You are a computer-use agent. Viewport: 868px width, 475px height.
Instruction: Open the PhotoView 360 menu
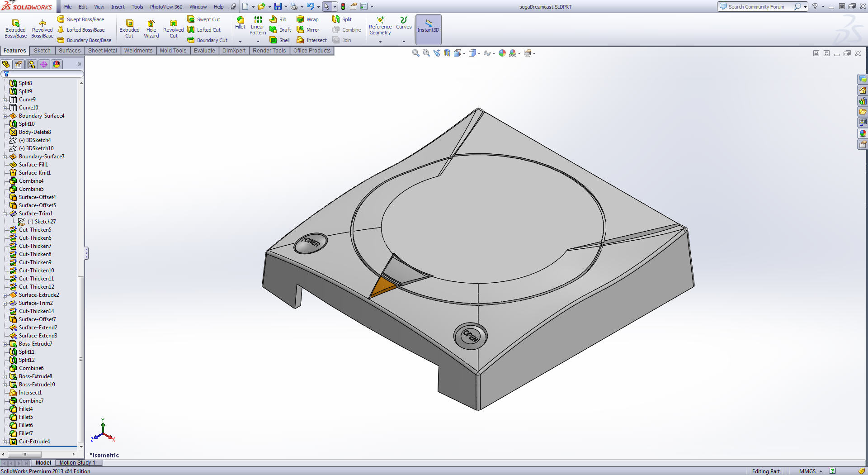(x=166, y=7)
